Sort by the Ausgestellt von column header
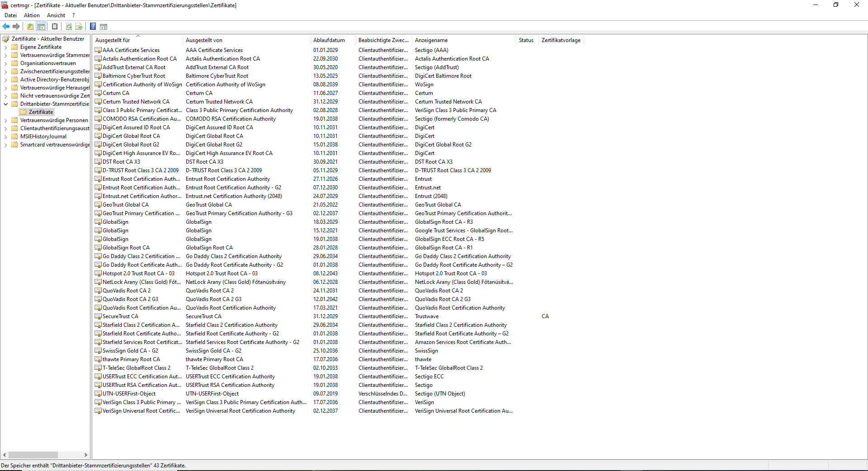Screen dimensions: 868x471 [x=246, y=40]
